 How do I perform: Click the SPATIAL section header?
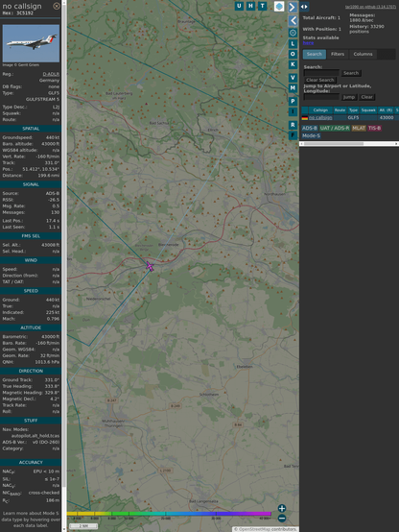pyautogui.click(x=31, y=129)
